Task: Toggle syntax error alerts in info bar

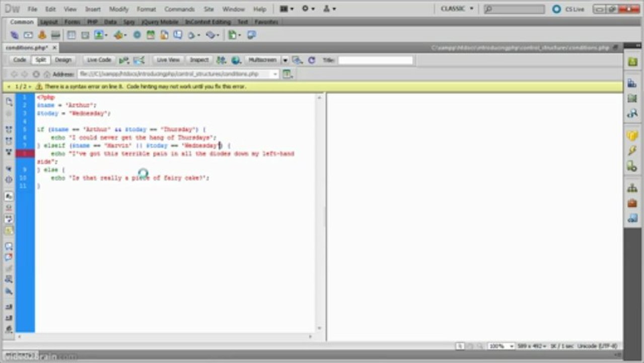Action: (x=9, y=230)
